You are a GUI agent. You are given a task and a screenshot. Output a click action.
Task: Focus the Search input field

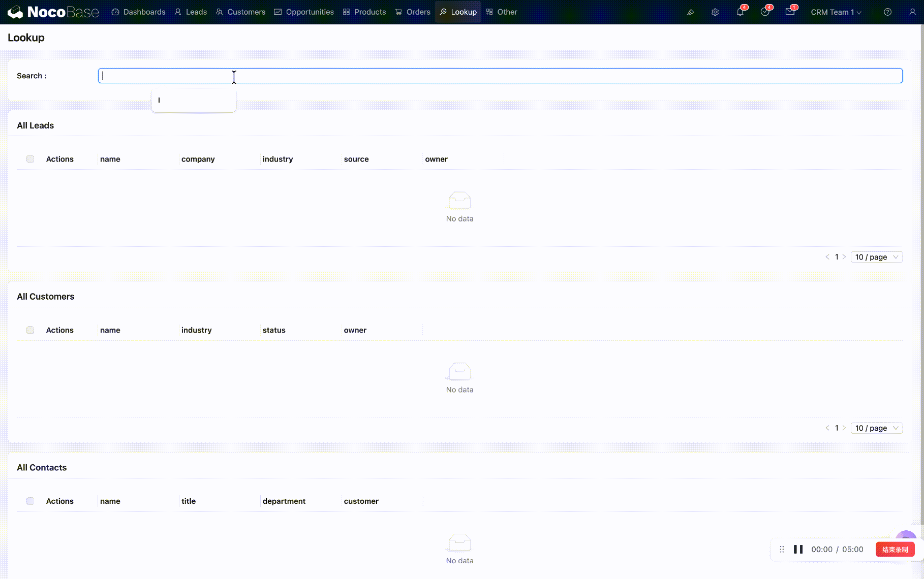click(500, 76)
